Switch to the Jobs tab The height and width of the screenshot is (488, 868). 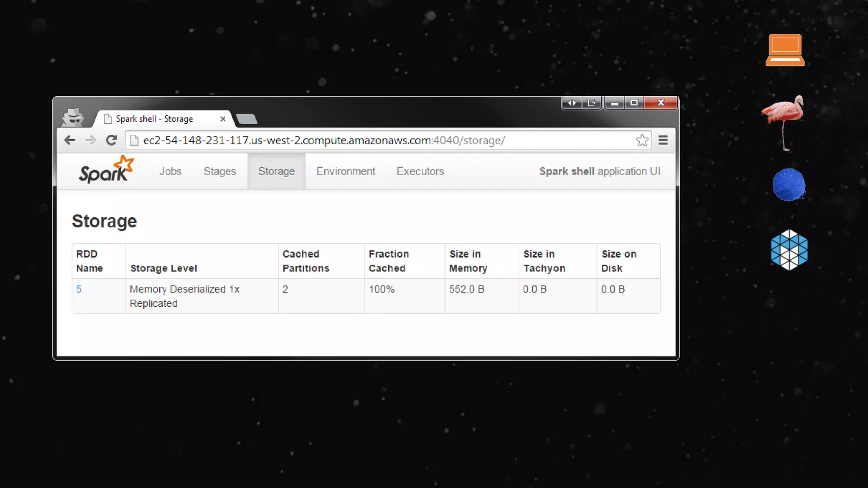click(x=170, y=171)
